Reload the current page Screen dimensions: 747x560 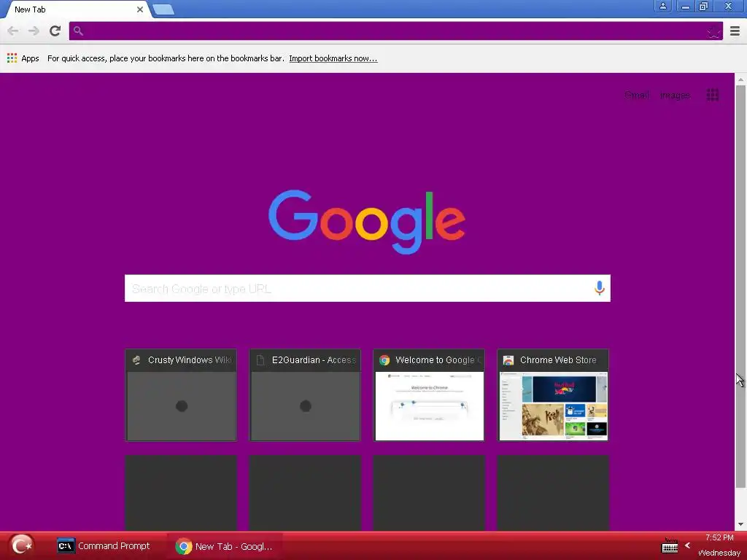pyautogui.click(x=55, y=31)
